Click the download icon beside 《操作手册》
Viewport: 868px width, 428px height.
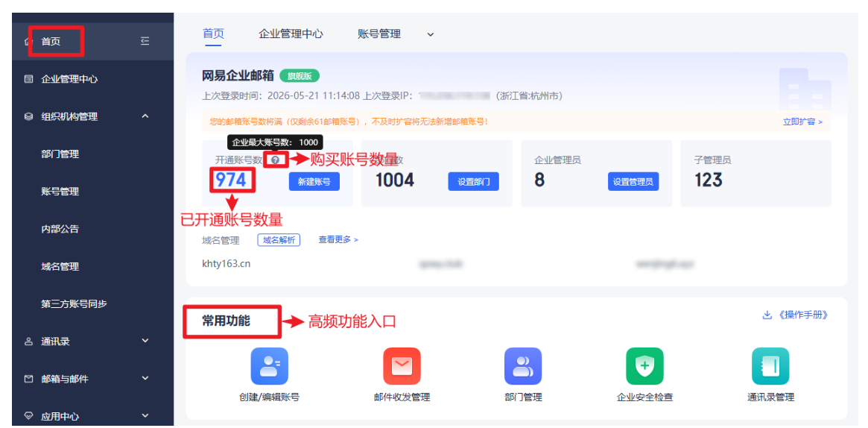click(x=767, y=315)
